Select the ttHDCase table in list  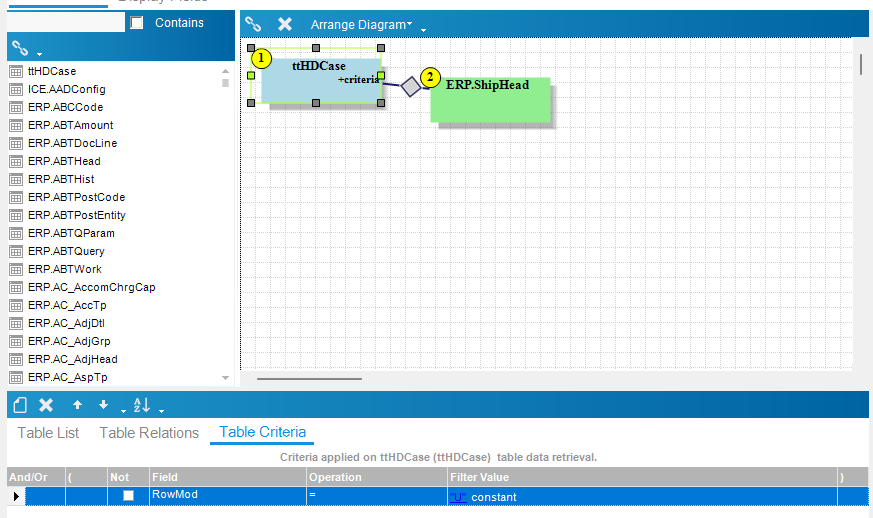(x=52, y=71)
